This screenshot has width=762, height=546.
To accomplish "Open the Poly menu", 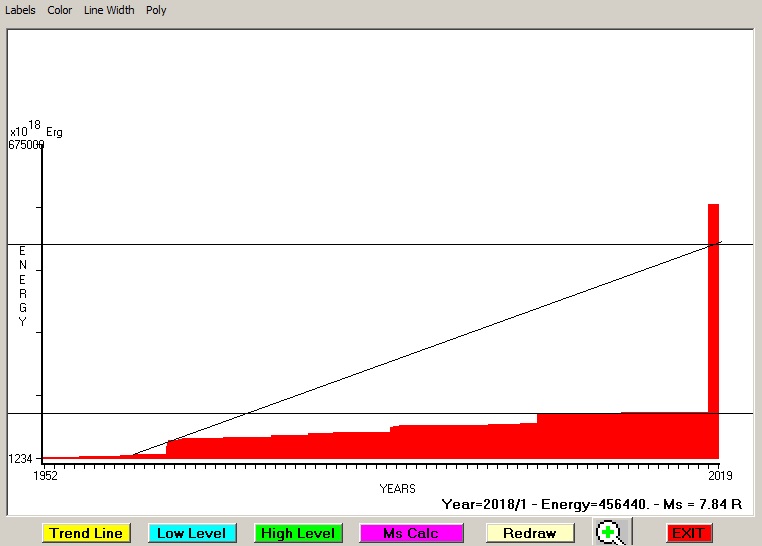I will (x=156, y=10).
